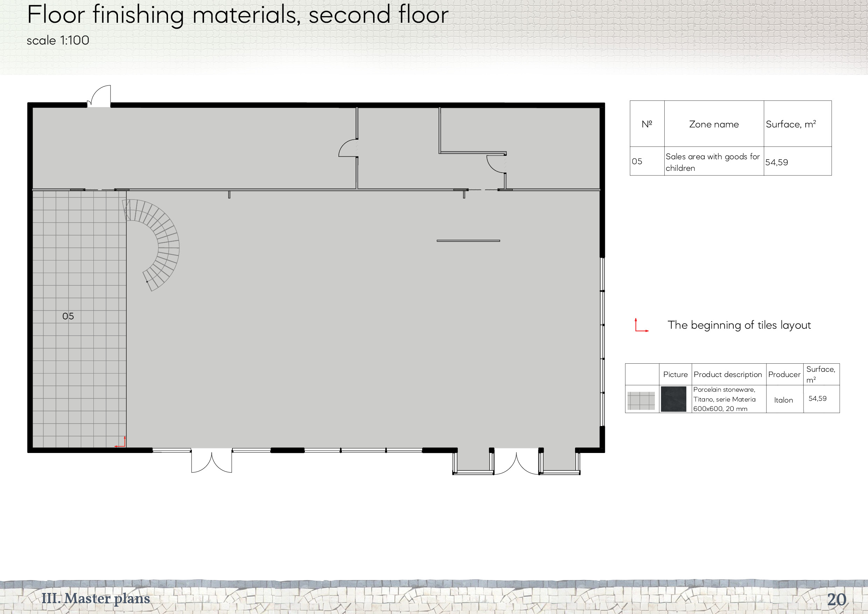The width and height of the screenshot is (868, 614).
Task: Click the dark Titano tile picture
Action: pos(673,399)
